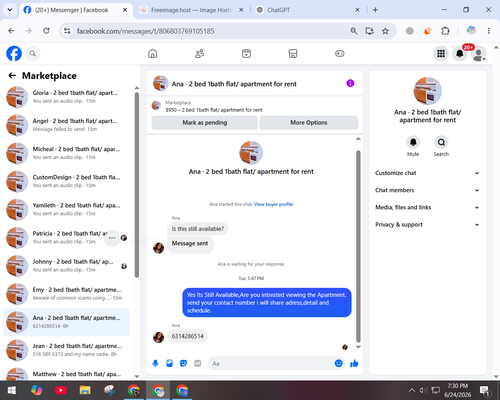Open the volume control in system tray
Screen dimensions: 500x400
coord(423,390)
